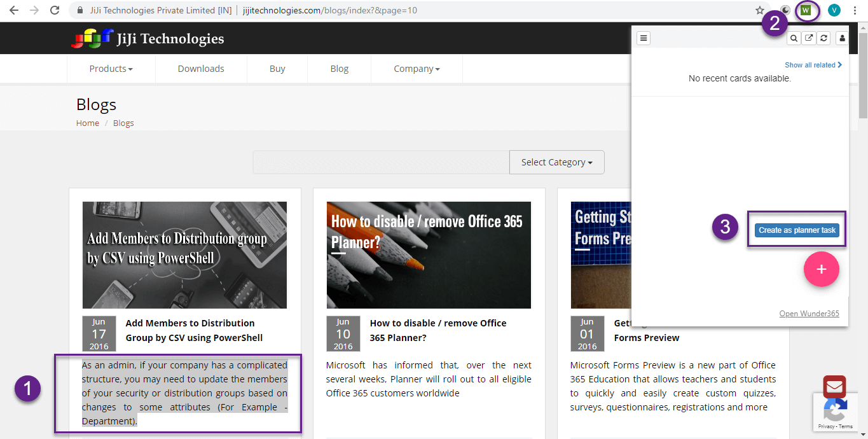Screen dimensions: 868x439
Task: Bookmark this page with the star icon
Action: (x=759, y=10)
